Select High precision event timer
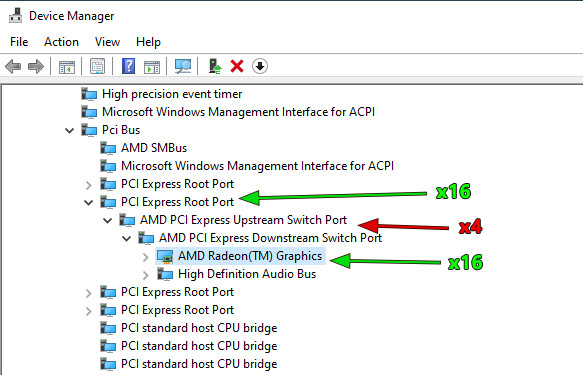Screen dimensions: 583x375 pos(172,94)
